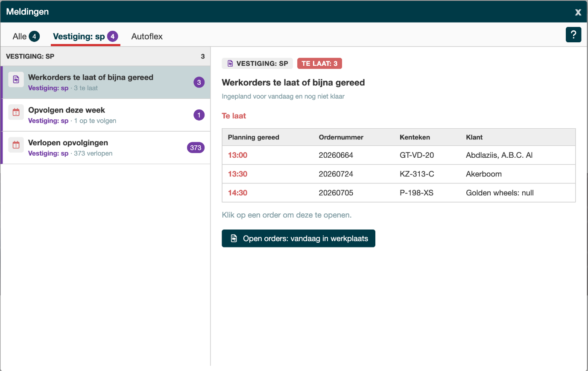The image size is (588, 371).
Task: Close the Meldingen dialog with the X
Action: (x=578, y=12)
